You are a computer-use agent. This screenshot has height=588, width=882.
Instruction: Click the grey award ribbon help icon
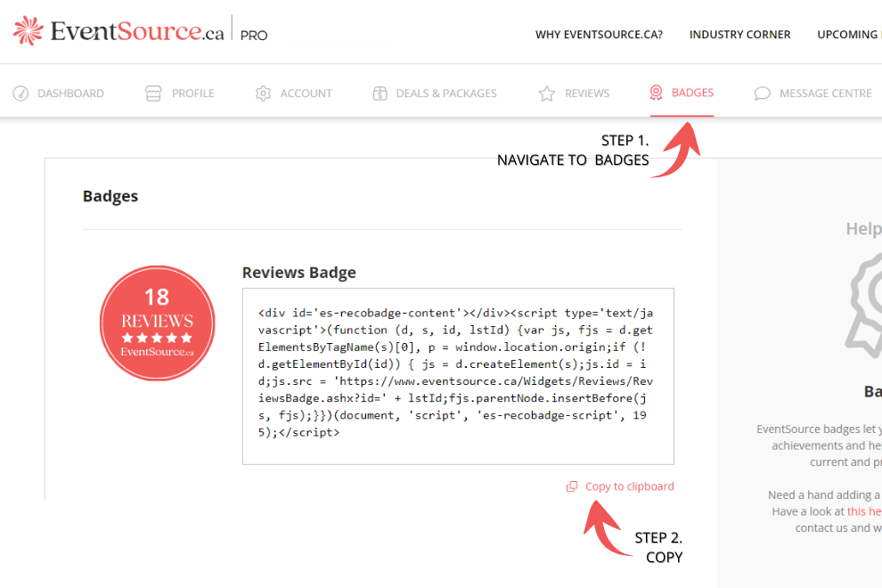(x=863, y=306)
